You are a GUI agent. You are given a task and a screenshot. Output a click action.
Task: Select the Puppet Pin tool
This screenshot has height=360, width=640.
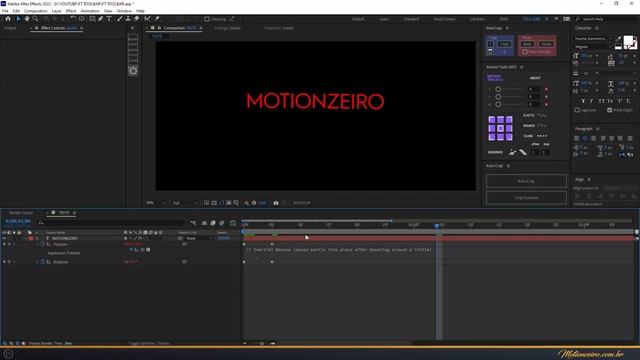coord(157,19)
